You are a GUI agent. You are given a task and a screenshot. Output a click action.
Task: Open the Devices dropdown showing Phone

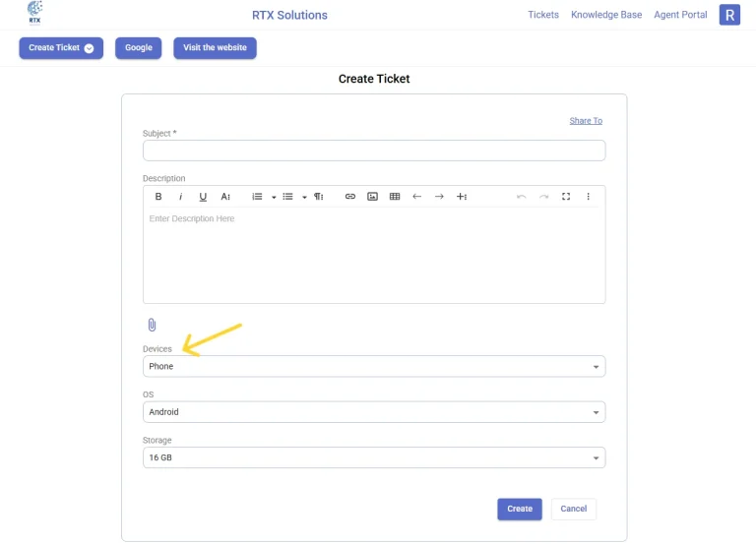[374, 367]
